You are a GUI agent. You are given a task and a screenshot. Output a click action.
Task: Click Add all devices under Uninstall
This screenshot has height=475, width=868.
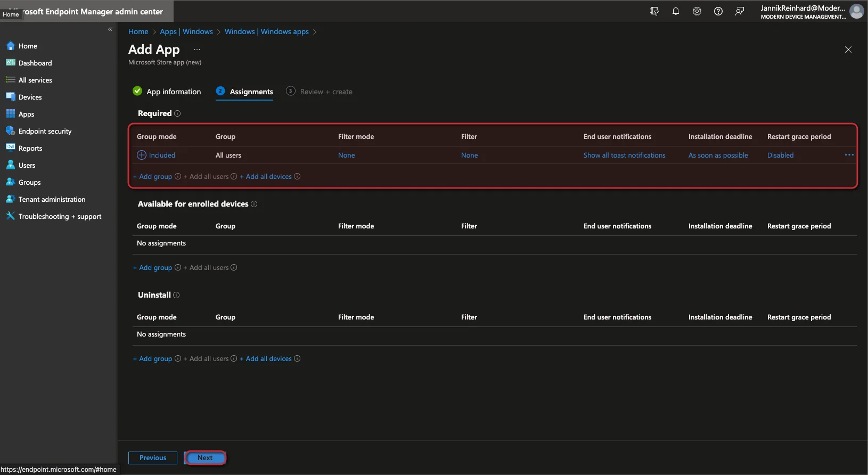pos(266,358)
